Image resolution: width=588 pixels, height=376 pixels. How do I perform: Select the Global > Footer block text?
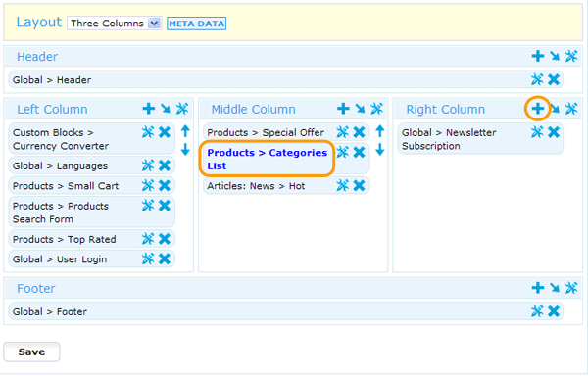click(50, 311)
